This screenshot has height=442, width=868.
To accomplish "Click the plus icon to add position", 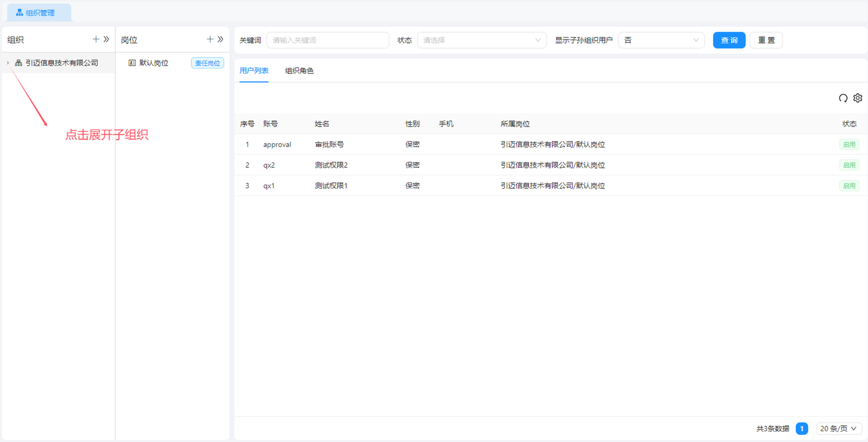I will pos(210,39).
